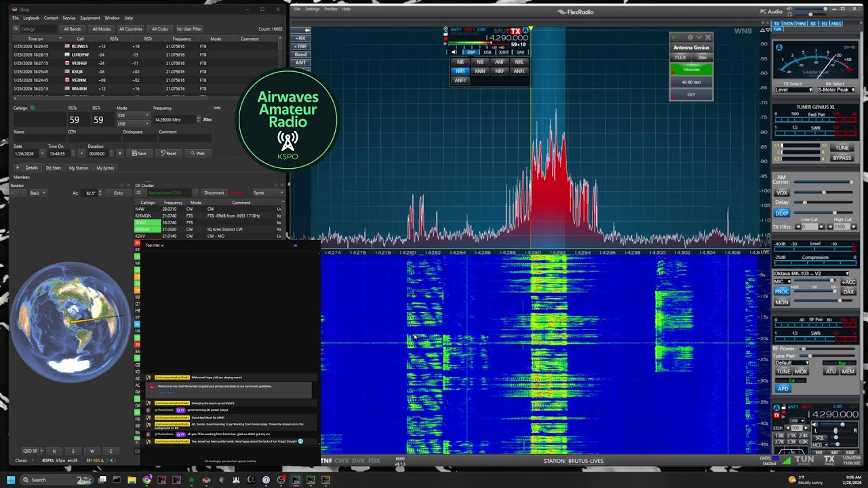Select OCF antenna in Antenna Genius
Viewport: 868px width, 488px height.
[x=691, y=94]
